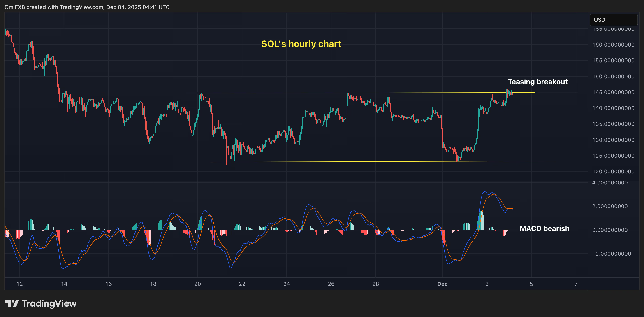Click the MACD 2.000 axis label
This screenshot has width=644, height=317.
(609, 206)
